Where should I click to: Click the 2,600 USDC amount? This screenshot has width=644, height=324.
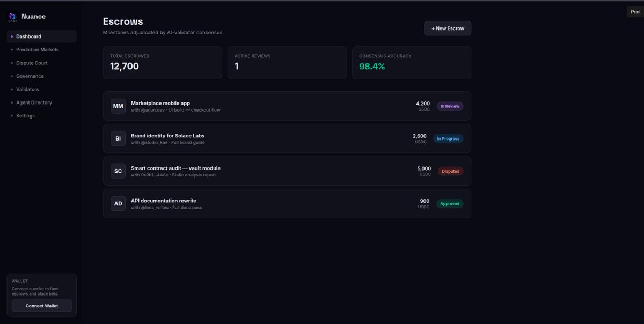[x=420, y=138]
